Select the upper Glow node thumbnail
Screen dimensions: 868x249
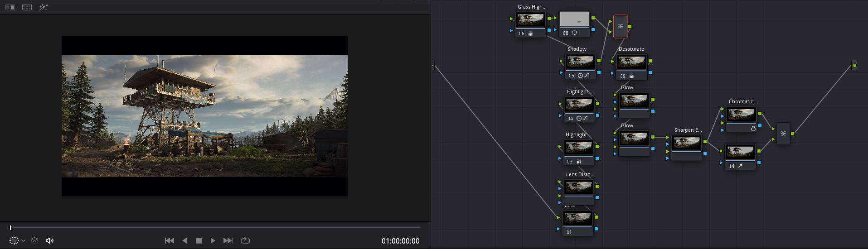click(634, 101)
